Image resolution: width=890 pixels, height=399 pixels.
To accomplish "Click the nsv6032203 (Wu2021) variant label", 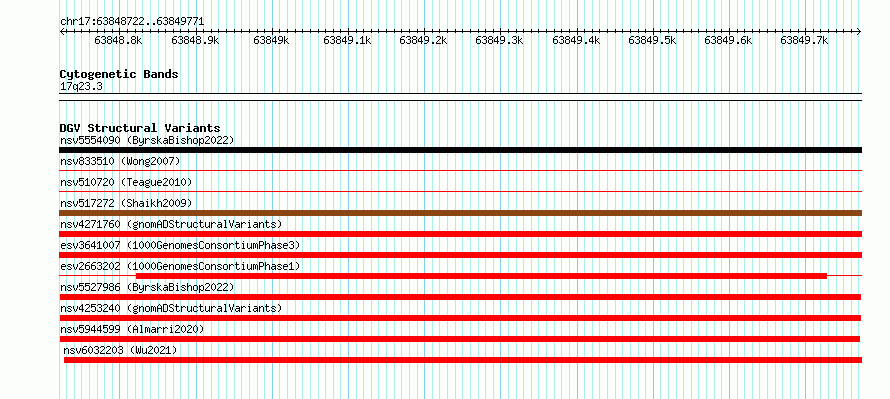I will [x=120, y=350].
